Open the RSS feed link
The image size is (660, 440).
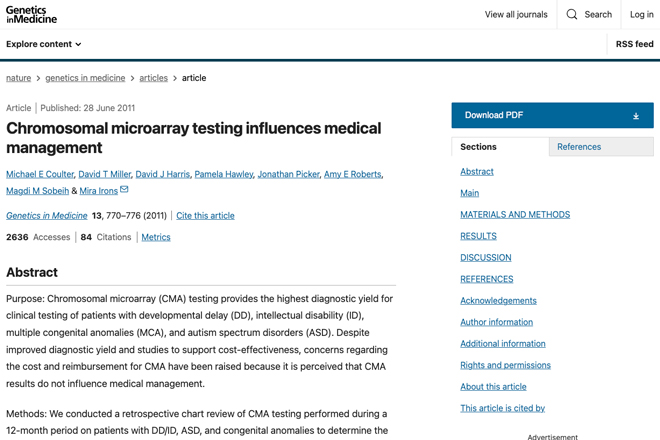(x=634, y=44)
